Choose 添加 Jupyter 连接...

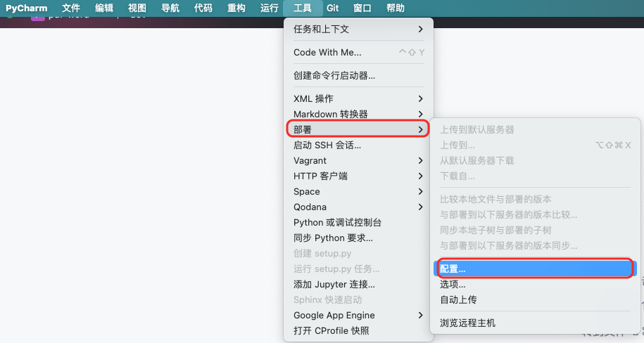(358, 285)
